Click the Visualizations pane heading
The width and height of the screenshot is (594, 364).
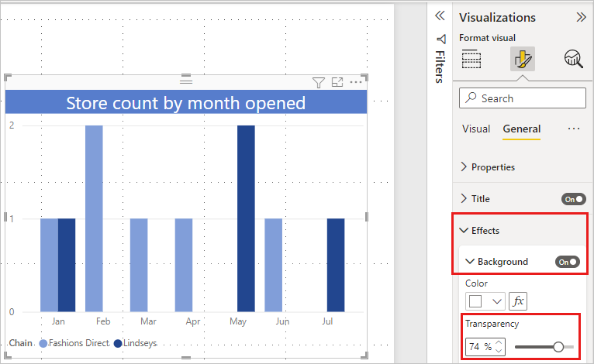497,17
